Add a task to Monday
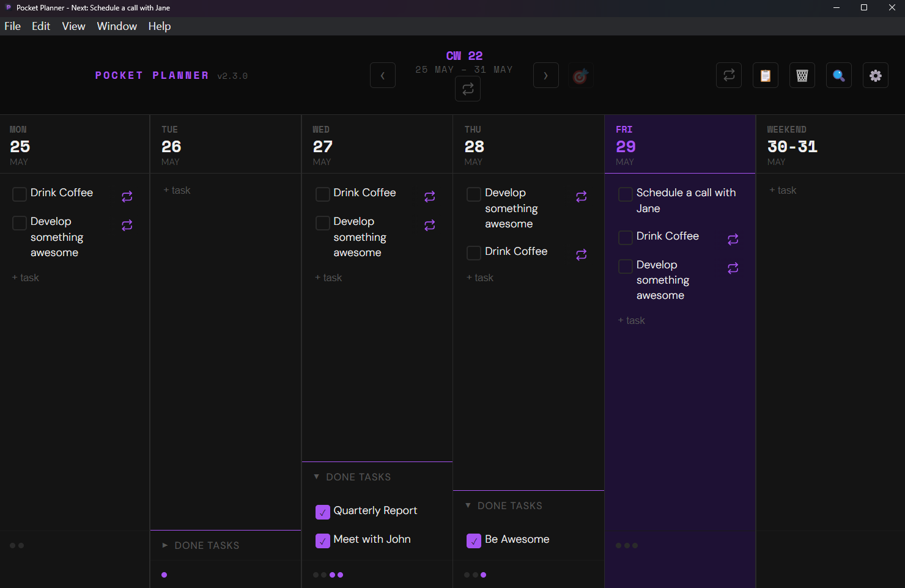 [26, 277]
